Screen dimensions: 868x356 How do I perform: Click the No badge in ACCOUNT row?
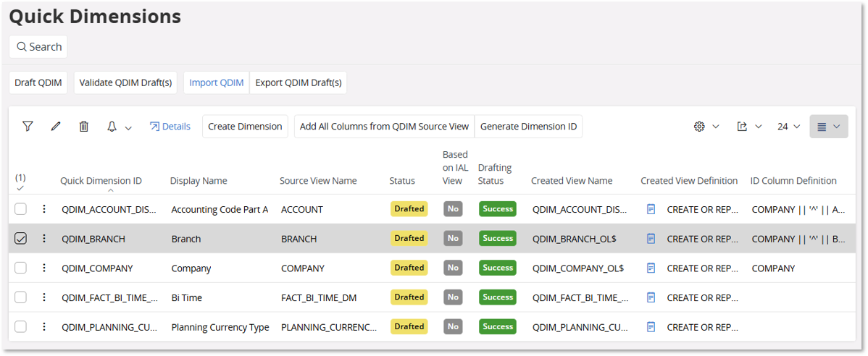point(453,210)
